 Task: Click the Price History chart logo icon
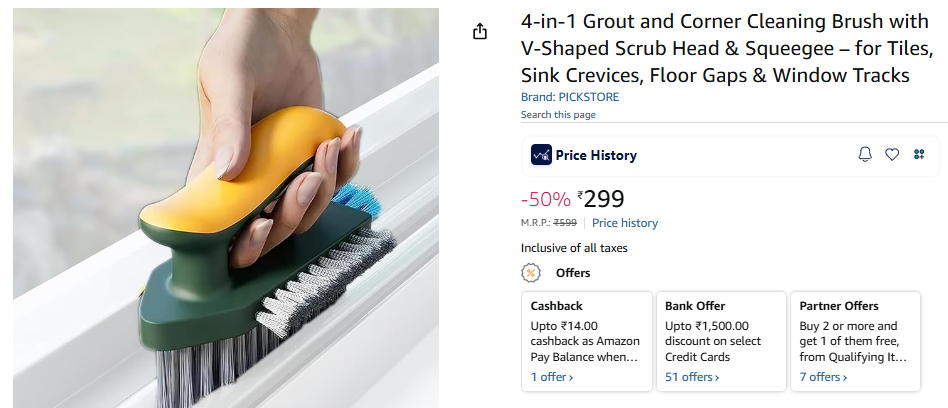[x=541, y=155]
